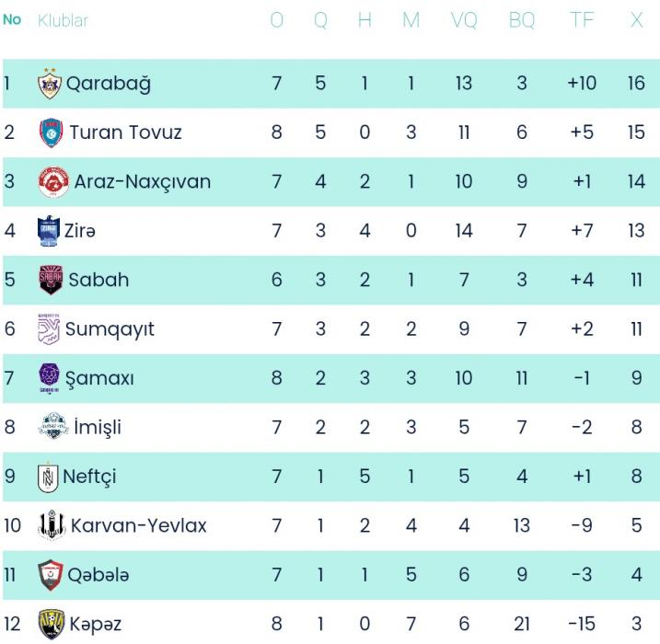
Task: Click the Neftçi club crest
Action: click(x=47, y=477)
